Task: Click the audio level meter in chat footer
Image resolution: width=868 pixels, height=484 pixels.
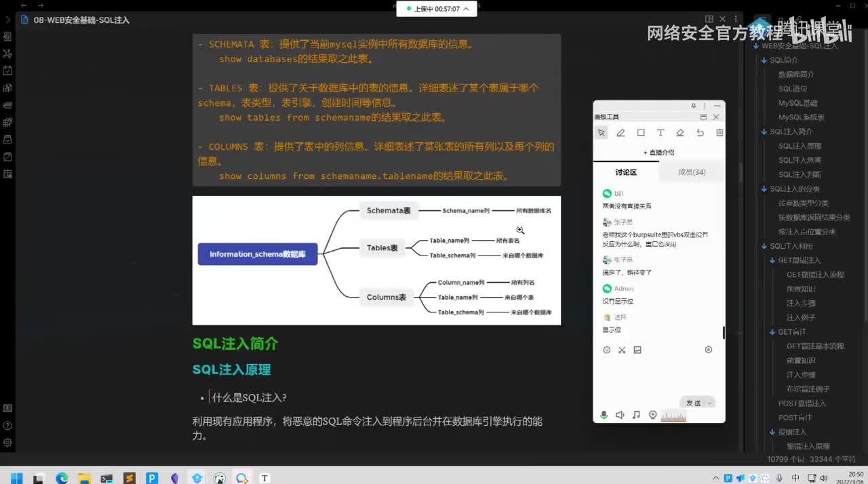Action: point(673,415)
